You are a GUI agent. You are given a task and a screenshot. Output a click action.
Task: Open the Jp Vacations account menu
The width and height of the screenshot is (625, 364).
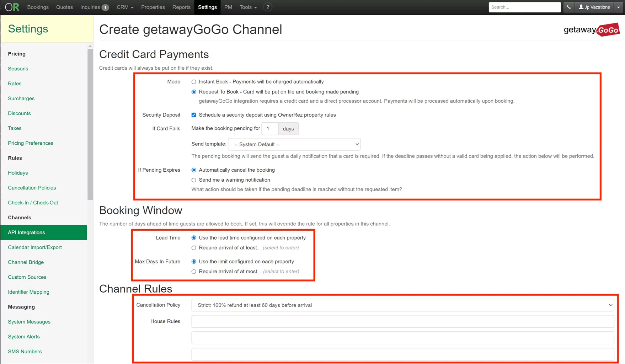tap(594, 7)
